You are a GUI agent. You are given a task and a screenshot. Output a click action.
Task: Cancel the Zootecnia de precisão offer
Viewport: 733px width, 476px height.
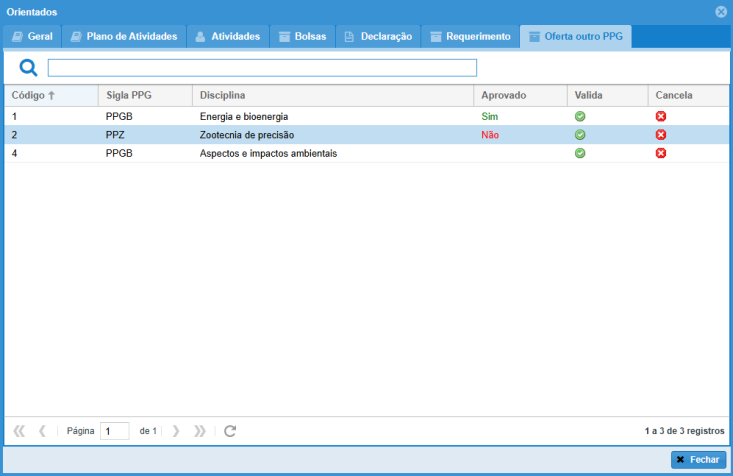(x=661, y=135)
